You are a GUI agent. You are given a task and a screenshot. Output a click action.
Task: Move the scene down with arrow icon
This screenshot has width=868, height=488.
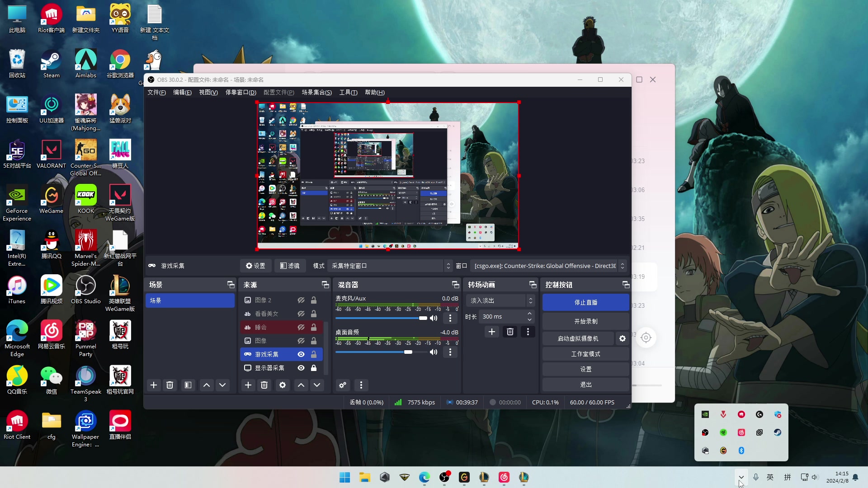[222, 385]
